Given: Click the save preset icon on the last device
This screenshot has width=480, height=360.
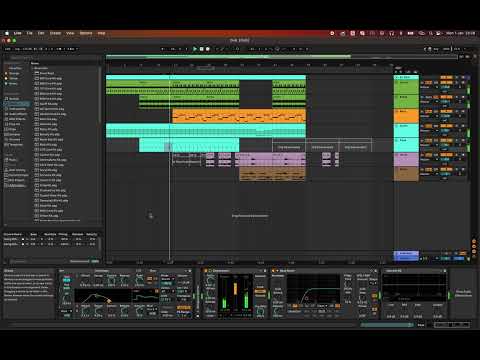Looking at the screenshot, I should click(x=445, y=271).
